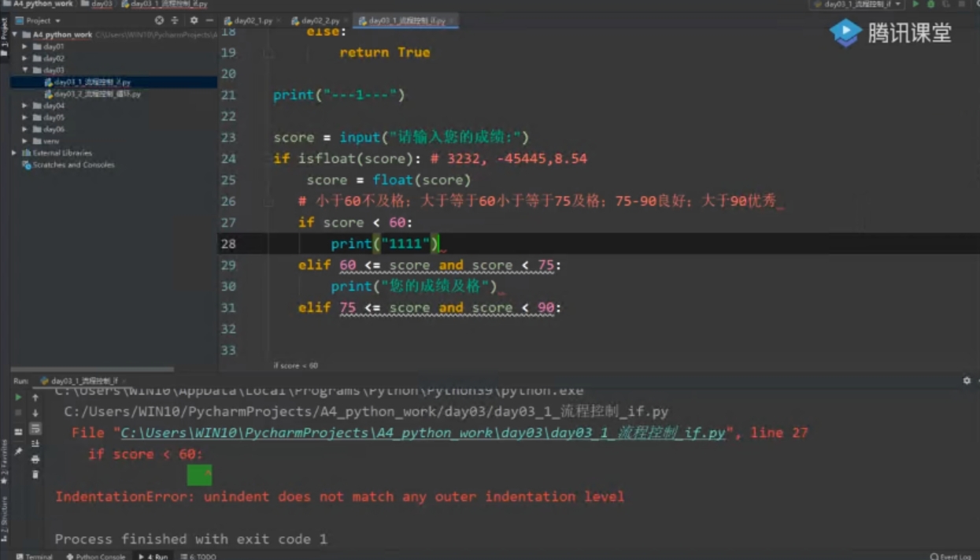The image size is (980, 560).
Task: Click the Run with Coverage icon in top toolbar
Action: click(x=947, y=5)
